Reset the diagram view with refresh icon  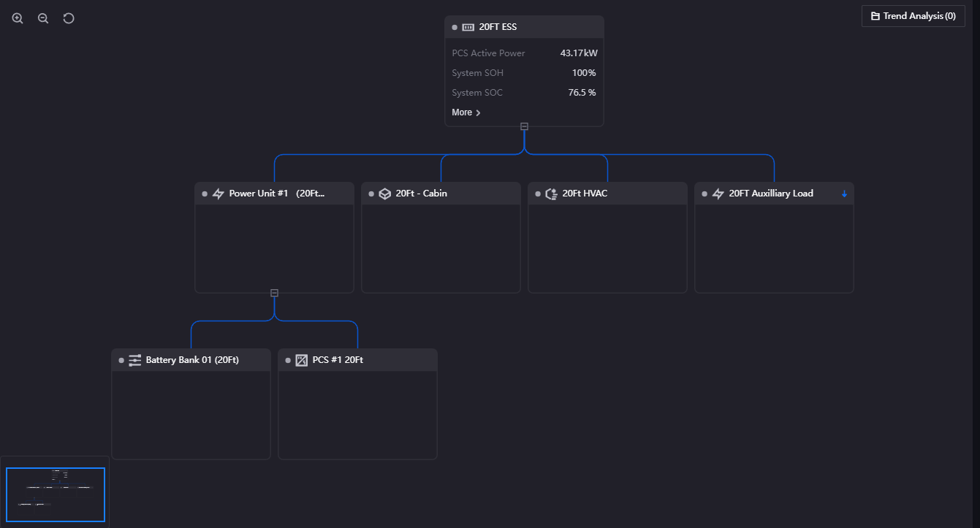tap(69, 18)
